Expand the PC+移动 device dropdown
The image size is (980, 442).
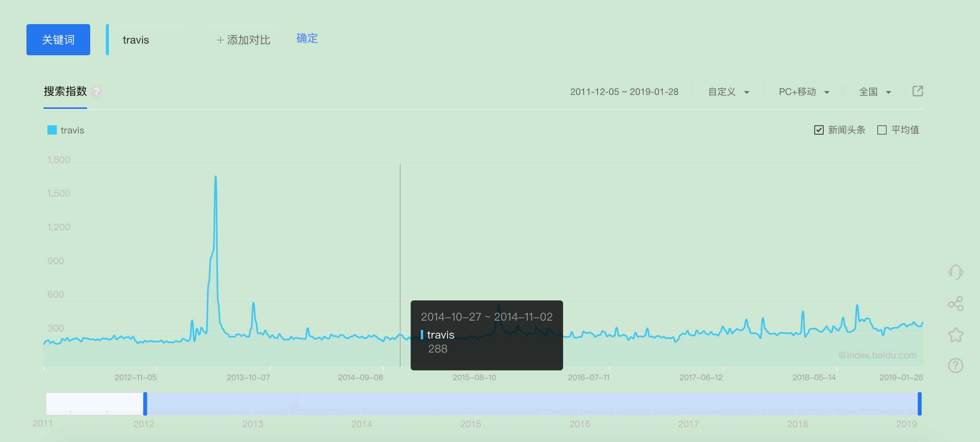pos(804,92)
